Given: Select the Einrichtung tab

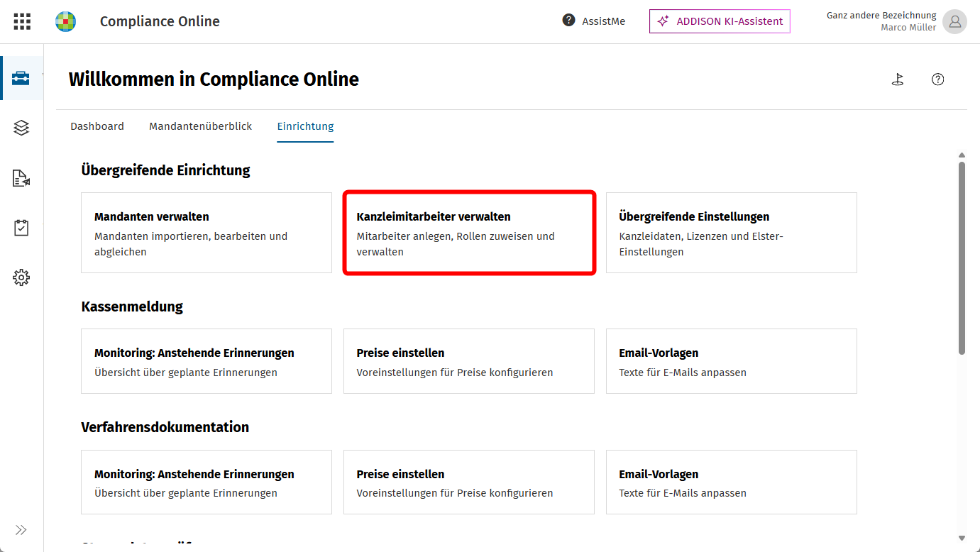Looking at the screenshot, I should [x=305, y=126].
